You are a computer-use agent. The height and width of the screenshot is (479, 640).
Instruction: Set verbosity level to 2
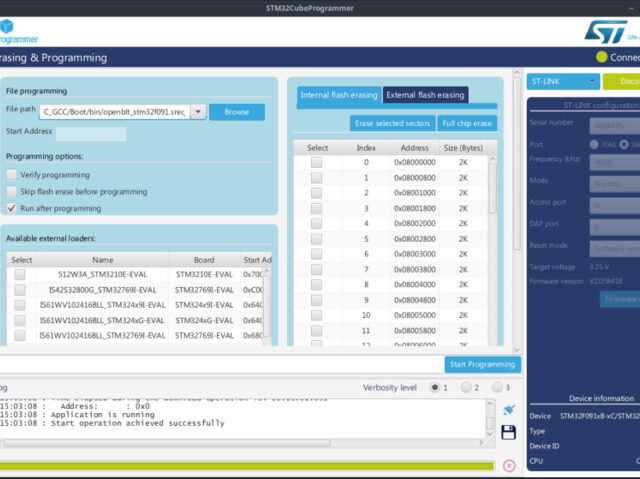[x=466, y=387]
